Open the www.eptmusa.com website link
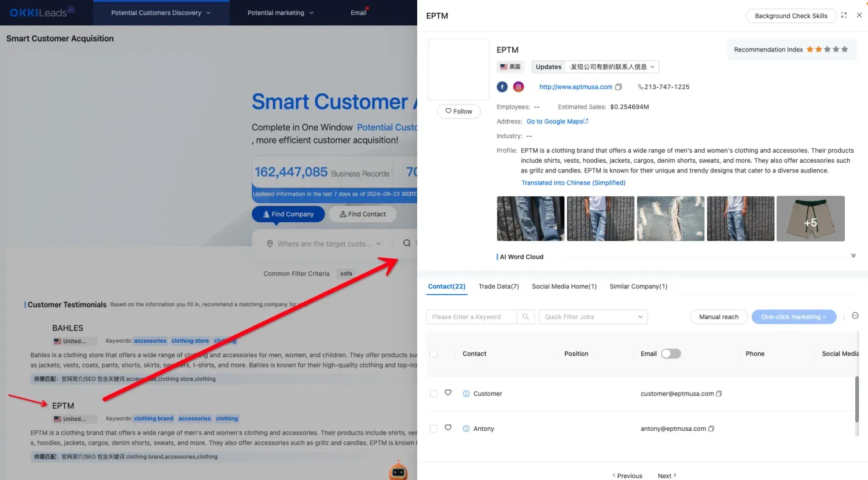This screenshot has height=480, width=868. pyautogui.click(x=576, y=87)
